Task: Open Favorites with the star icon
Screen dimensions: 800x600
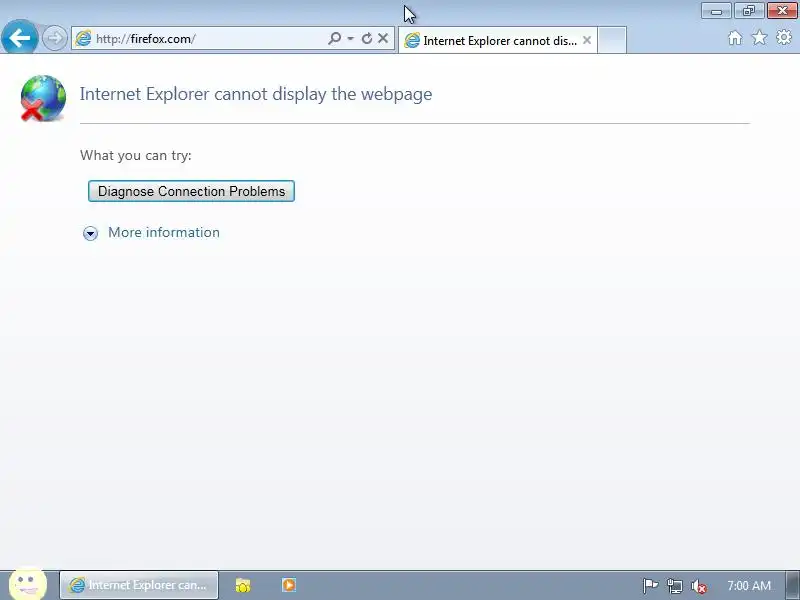Action: 760,37
